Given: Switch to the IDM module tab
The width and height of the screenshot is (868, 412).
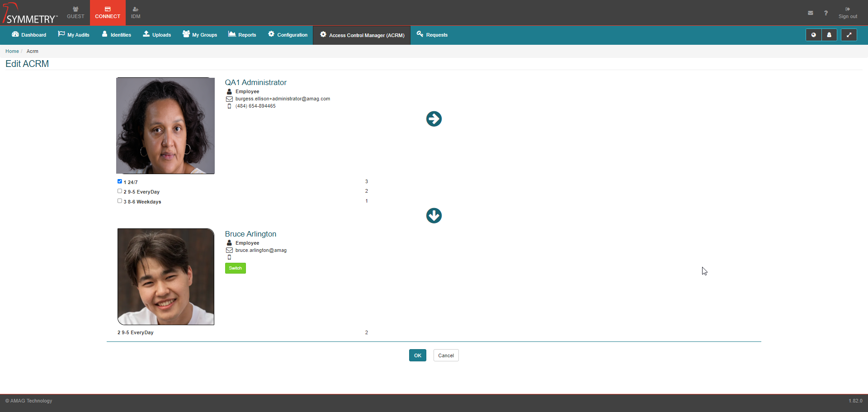Looking at the screenshot, I should [x=136, y=13].
